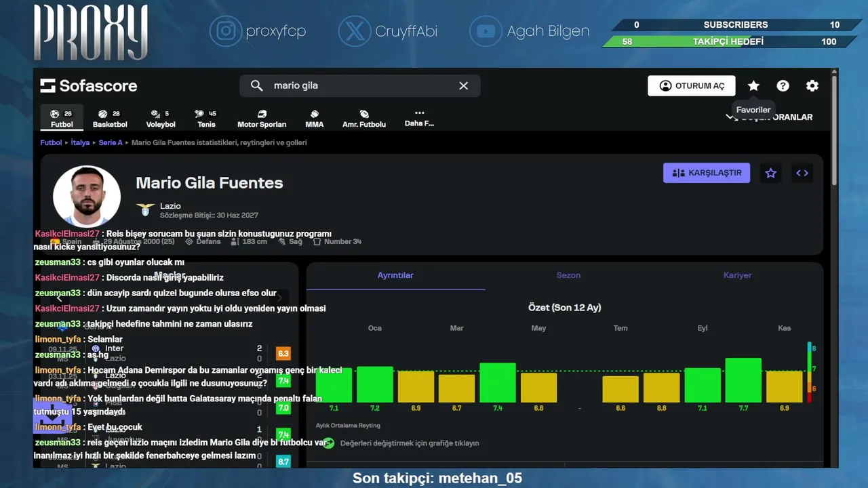
Task: Click the Özet (Son 12 Ay) heading
Action: tap(564, 308)
